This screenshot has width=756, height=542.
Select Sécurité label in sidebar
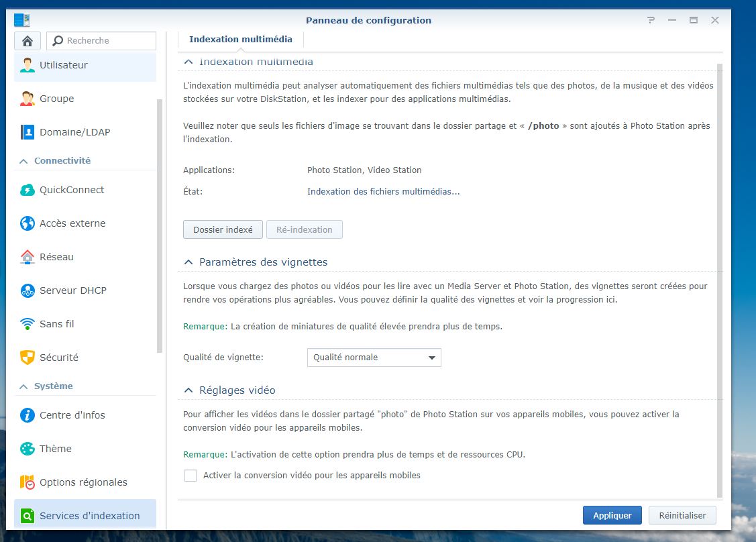[59, 358]
